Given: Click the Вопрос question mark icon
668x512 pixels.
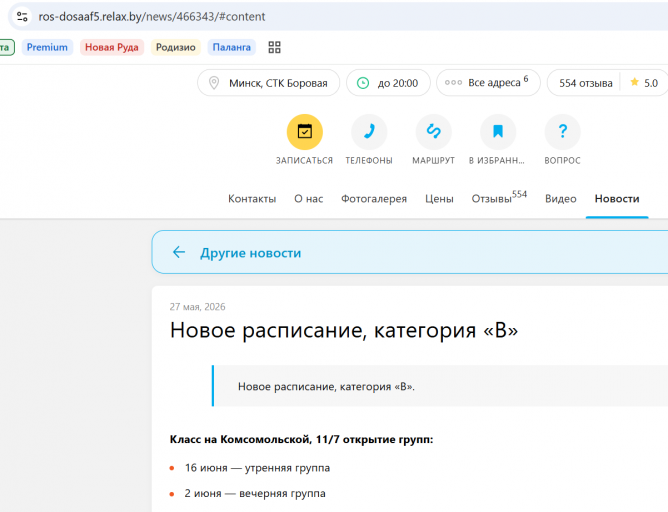Looking at the screenshot, I should tap(562, 132).
